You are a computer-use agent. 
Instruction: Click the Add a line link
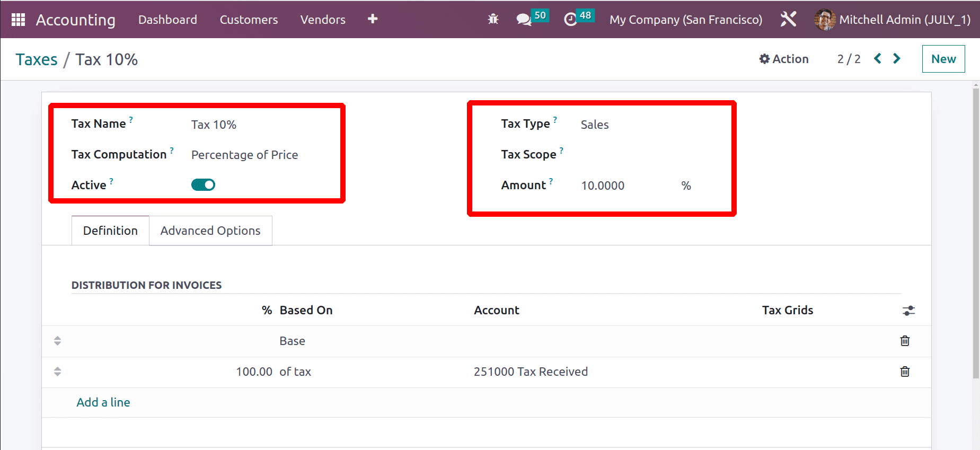(x=103, y=402)
